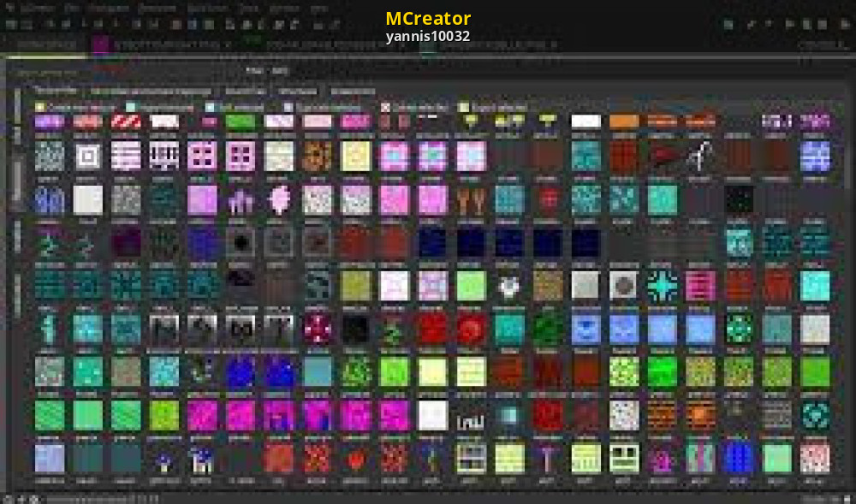This screenshot has width=856, height=504.
Task: Open the Help menu
Action: (319, 8)
